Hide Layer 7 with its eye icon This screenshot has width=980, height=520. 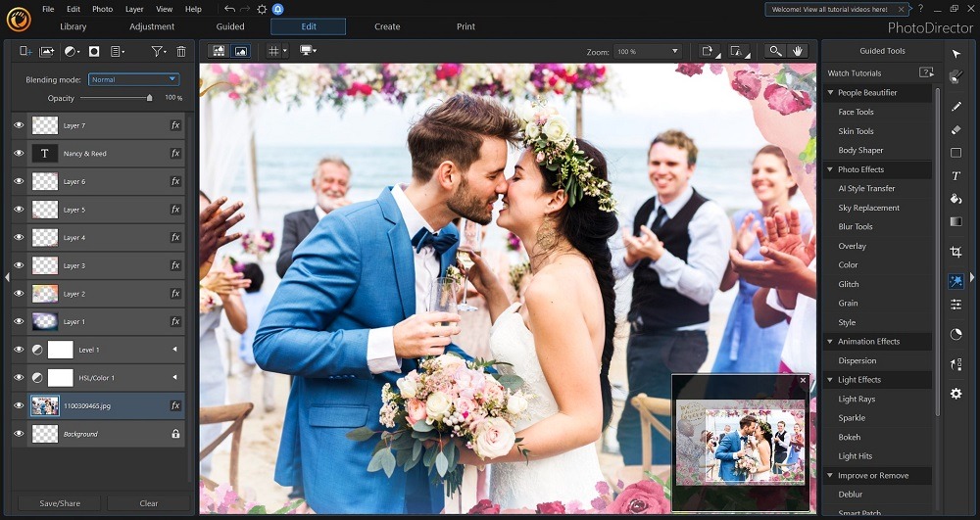(x=19, y=125)
